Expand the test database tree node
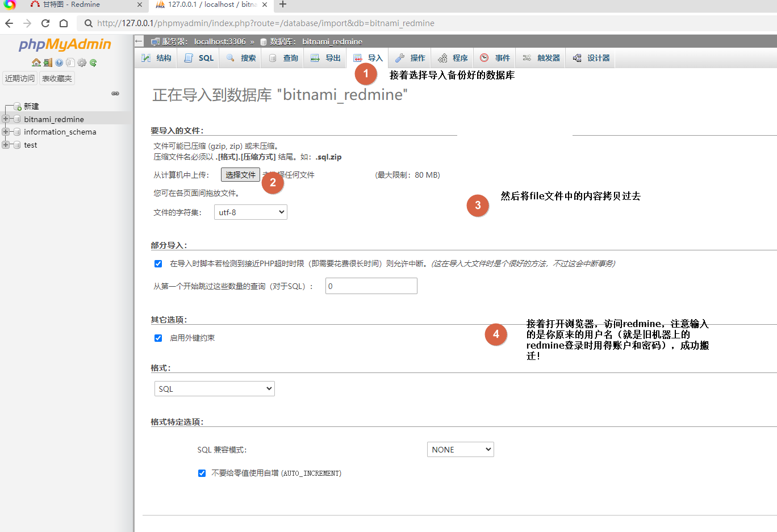Viewport: 777px width, 532px height. (x=6, y=145)
